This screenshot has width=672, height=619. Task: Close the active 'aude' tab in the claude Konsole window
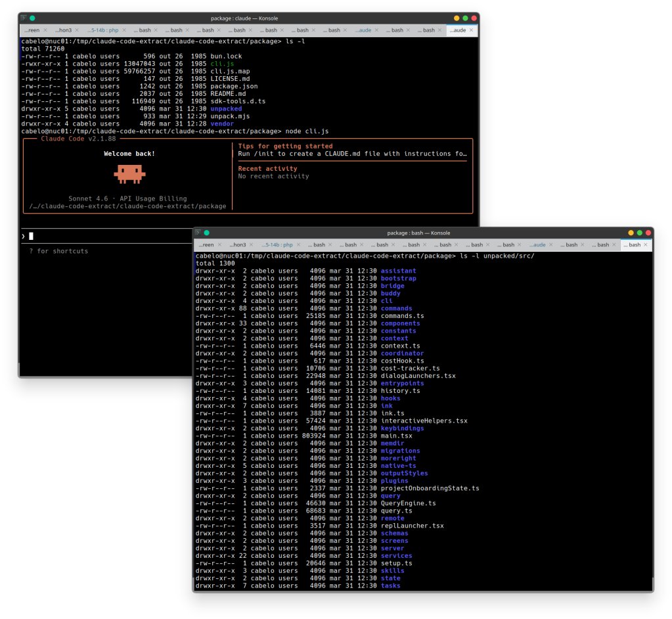471,30
